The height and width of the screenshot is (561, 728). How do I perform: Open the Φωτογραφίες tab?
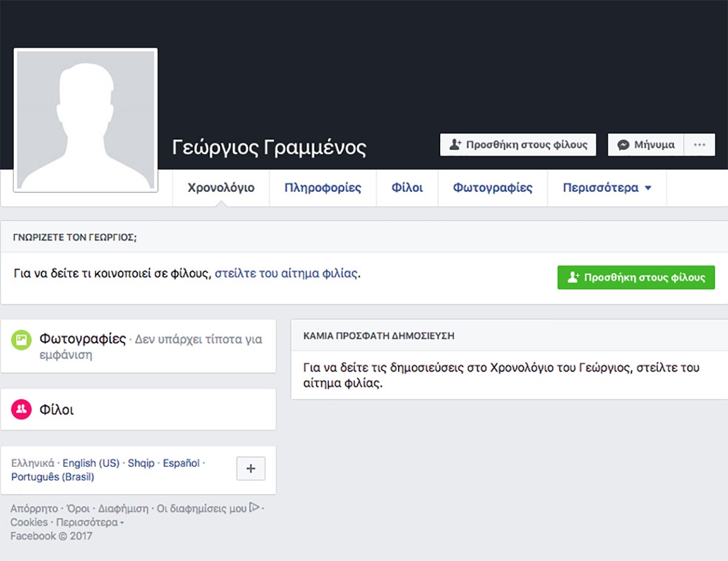point(493,188)
